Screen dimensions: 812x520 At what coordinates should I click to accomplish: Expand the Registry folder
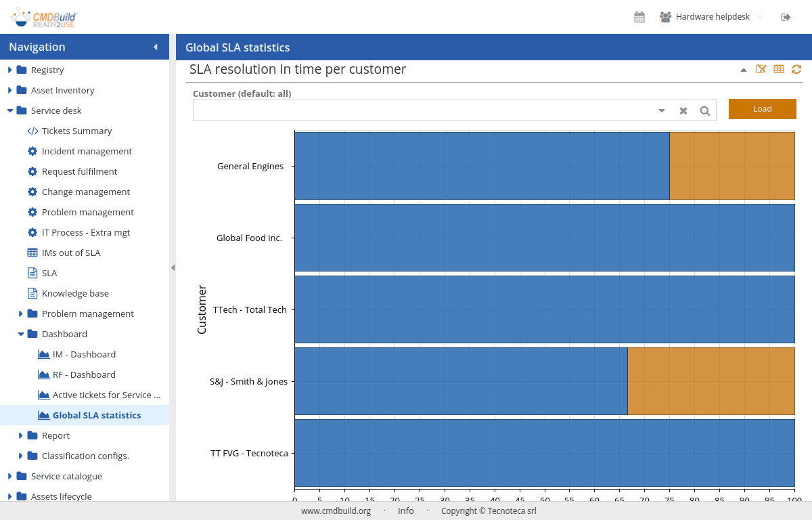click(x=10, y=70)
